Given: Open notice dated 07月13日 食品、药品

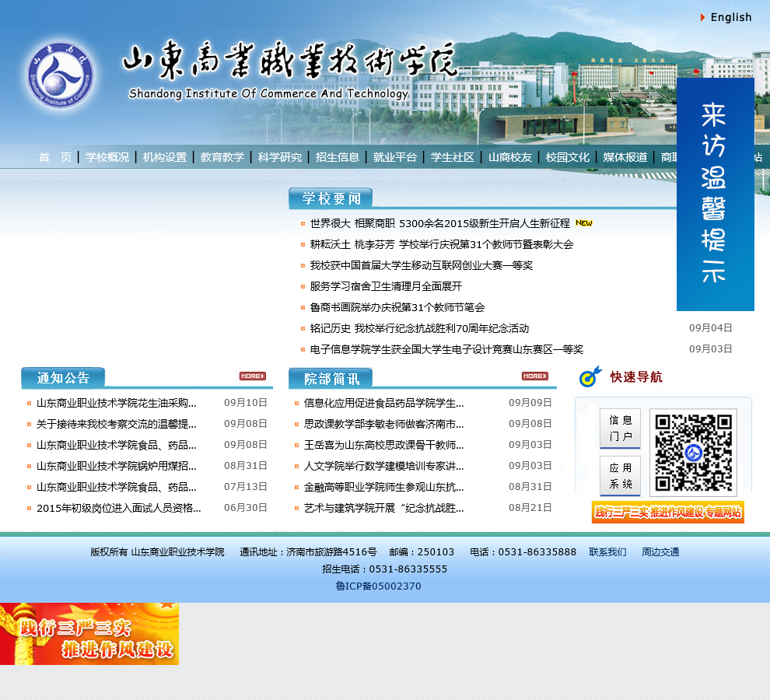Looking at the screenshot, I should (117, 487).
